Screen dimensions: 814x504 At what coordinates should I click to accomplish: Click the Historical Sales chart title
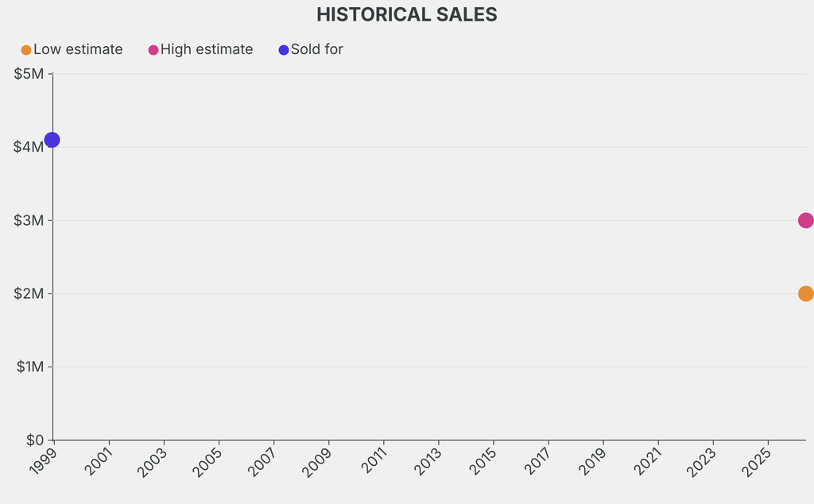407,14
